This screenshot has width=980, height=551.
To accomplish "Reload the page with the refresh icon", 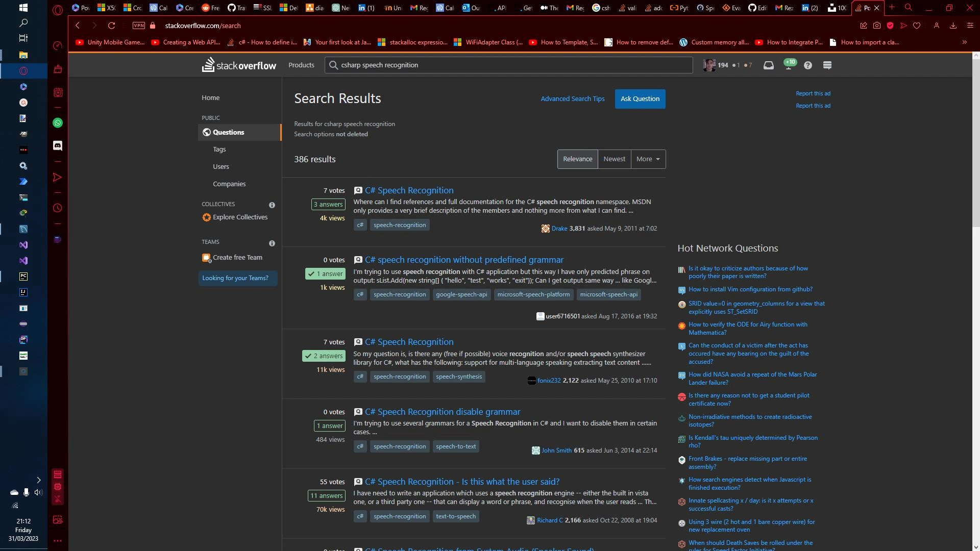I will pos(111,26).
